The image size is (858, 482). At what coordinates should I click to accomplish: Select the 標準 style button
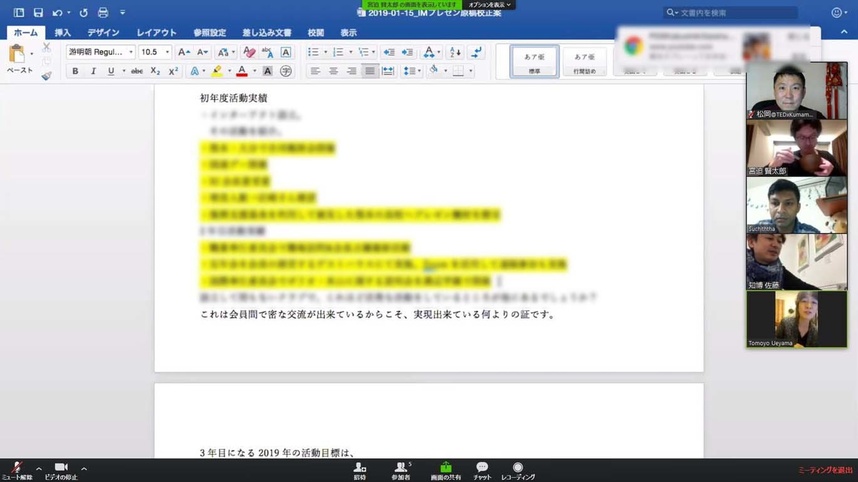(534, 60)
